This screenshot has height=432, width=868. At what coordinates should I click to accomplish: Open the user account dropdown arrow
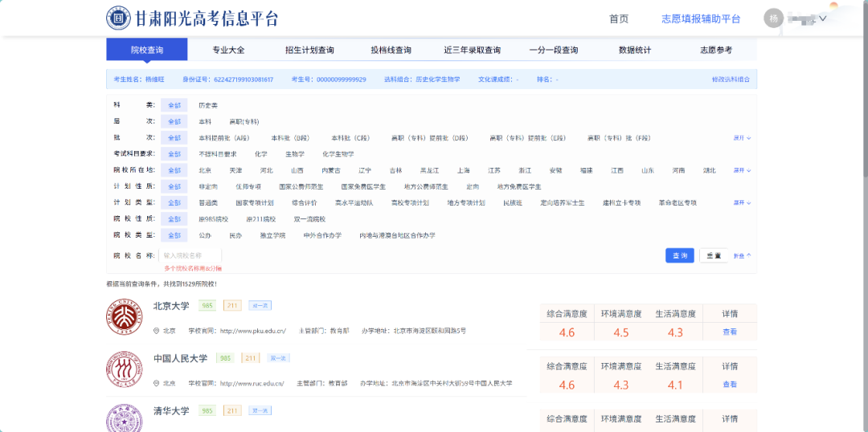click(x=822, y=18)
